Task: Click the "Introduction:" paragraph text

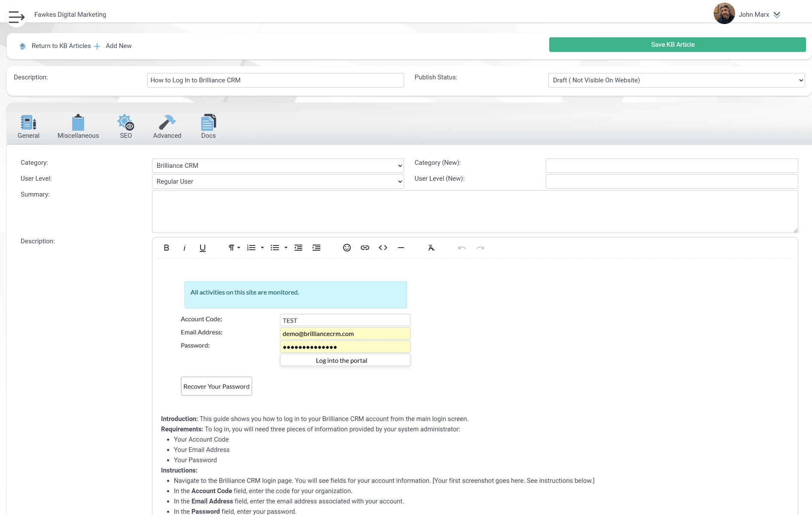Action: click(315, 419)
